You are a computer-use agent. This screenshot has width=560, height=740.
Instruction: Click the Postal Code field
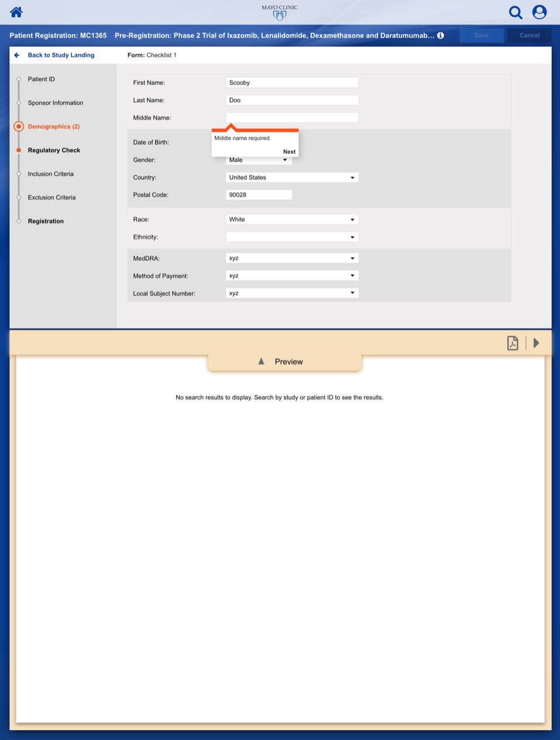click(x=259, y=195)
